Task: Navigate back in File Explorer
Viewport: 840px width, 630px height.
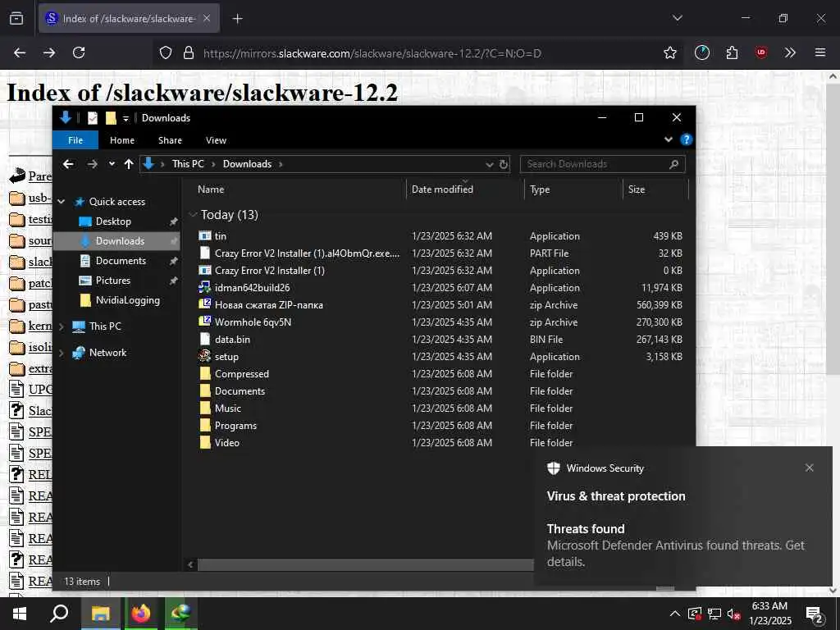Action: pos(68,164)
